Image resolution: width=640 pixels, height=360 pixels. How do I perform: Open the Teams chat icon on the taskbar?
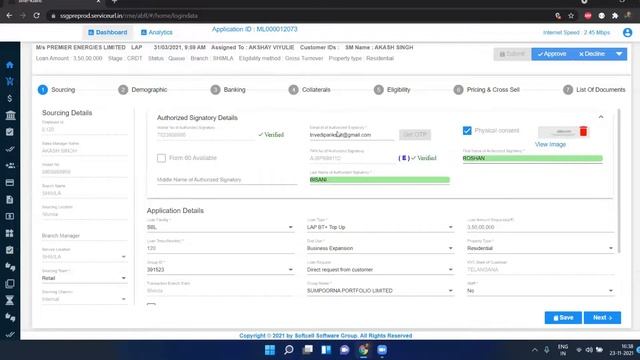pos(344,350)
